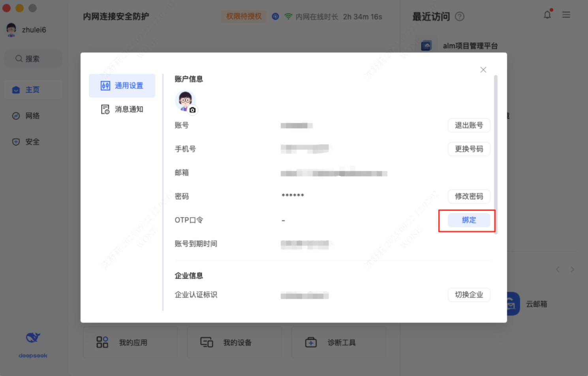Click 绑定 for OTP口令

[469, 220]
